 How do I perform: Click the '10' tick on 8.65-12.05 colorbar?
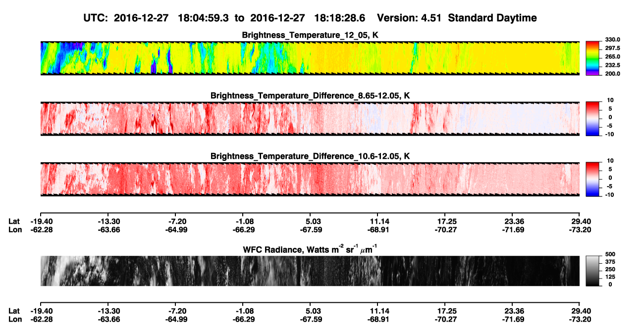pos(611,100)
